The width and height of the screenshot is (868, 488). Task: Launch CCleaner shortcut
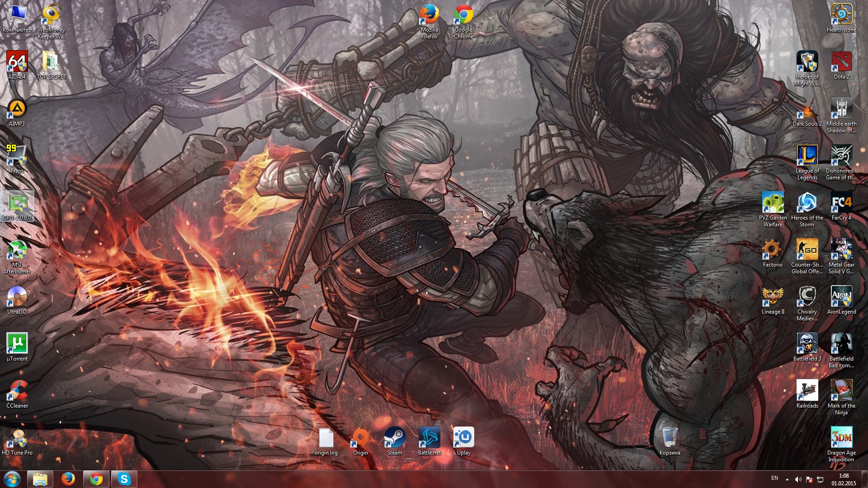point(17,394)
